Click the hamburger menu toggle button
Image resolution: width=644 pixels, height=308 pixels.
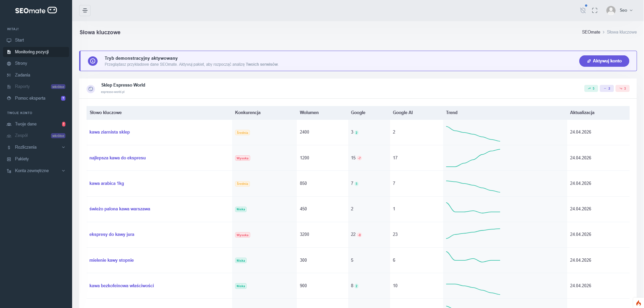[x=85, y=10]
